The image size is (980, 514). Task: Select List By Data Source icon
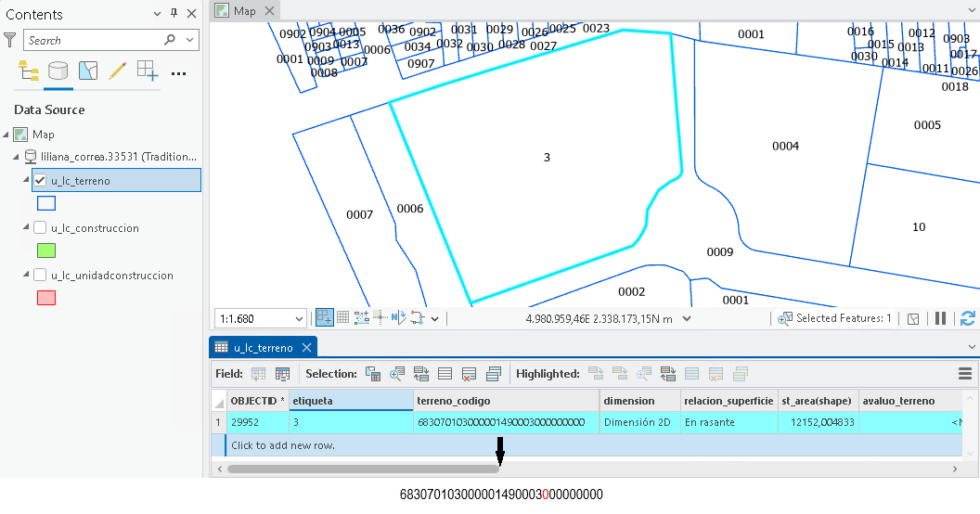tap(58, 71)
